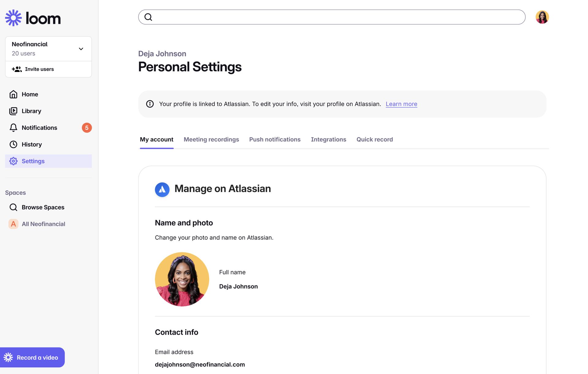Click the Atlassian logo icon
588x374 pixels.
162,189
